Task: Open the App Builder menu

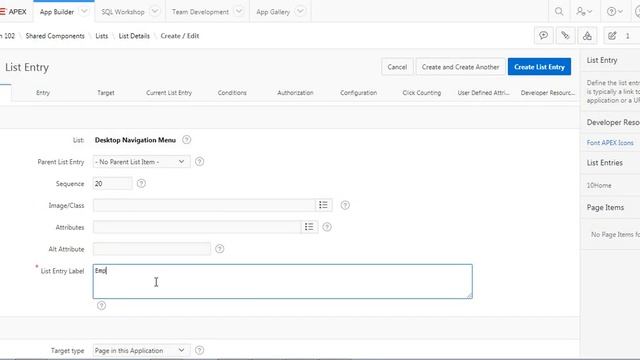Action: click(57, 12)
